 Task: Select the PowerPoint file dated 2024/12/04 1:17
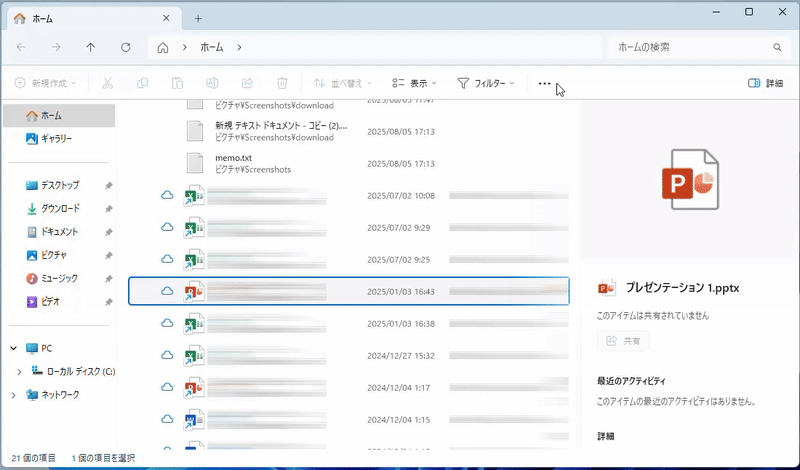(x=349, y=388)
